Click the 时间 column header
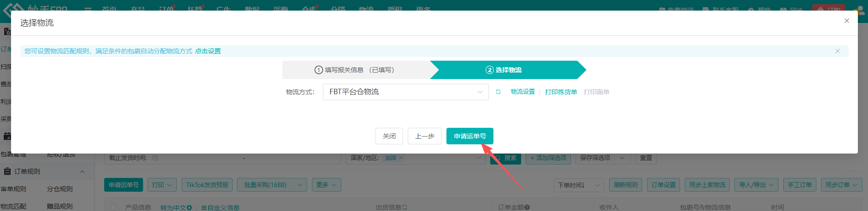This screenshot has height=211, width=868. [778, 208]
